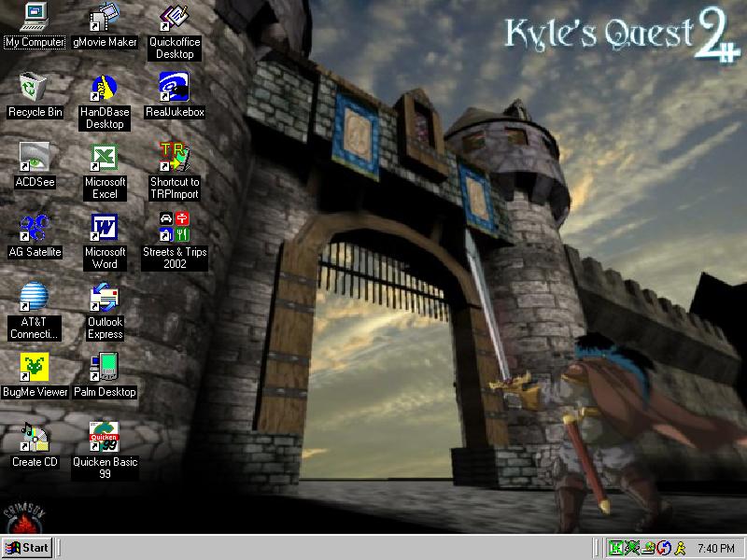The width and height of the screenshot is (747, 560).
Task: Open Streets & Trips 2002
Action: tap(175, 227)
